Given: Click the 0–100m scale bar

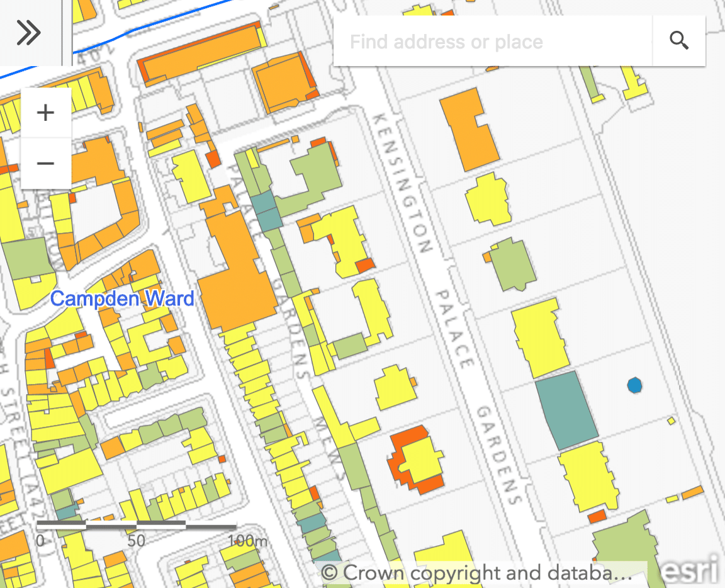Looking at the screenshot, I should click(136, 525).
